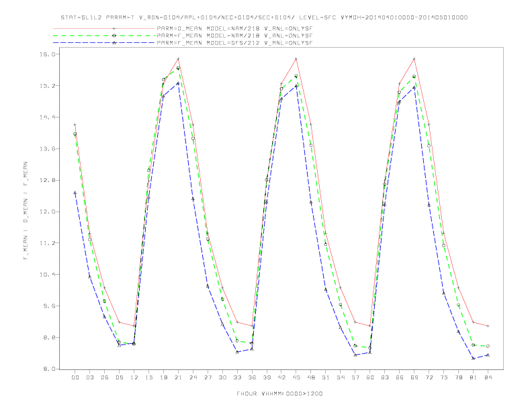
Task: Click x-axis tick label 66
Action: tap(400, 377)
